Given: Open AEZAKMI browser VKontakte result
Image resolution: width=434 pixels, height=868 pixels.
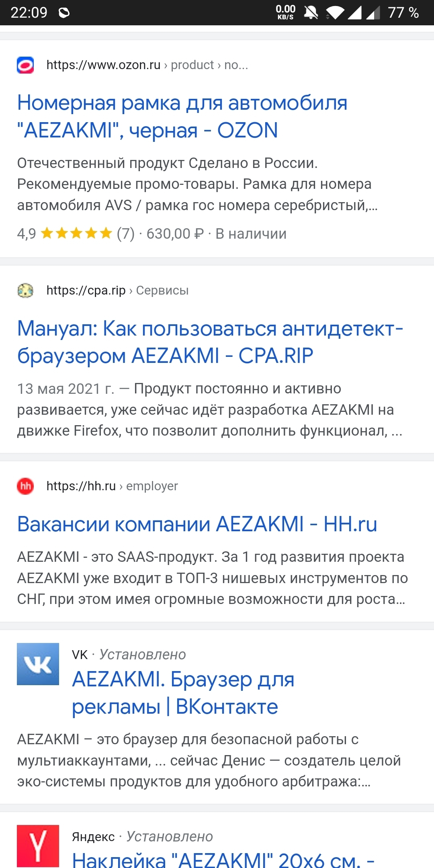Looking at the screenshot, I should click(183, 693).
